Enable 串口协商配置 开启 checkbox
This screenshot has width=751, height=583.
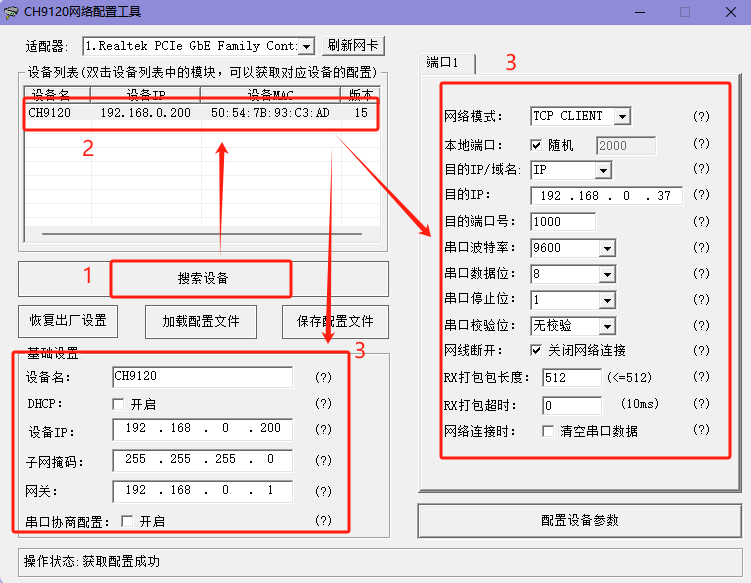click(127, 521)
